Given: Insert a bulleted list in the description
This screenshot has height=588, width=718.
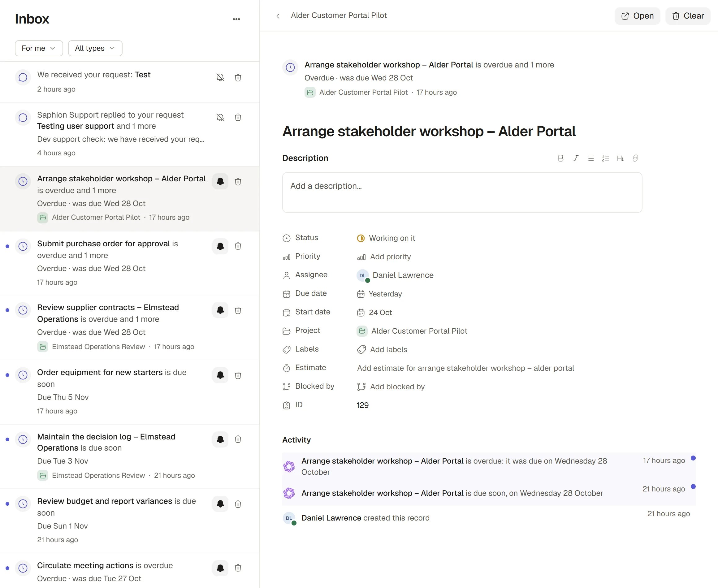Looking at the screenshot, I should (x=590, y=158).
